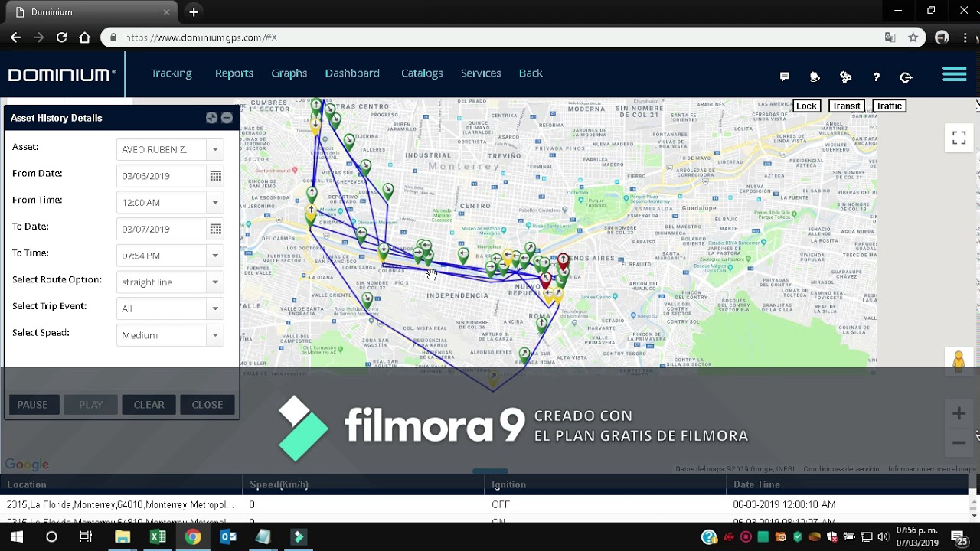
Task: Select the Dominium browser tab
Action: (92, 12)
